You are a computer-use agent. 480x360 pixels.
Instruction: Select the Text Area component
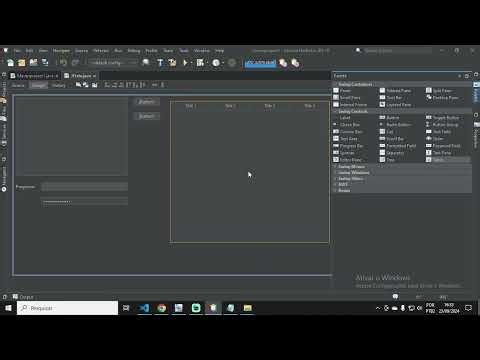(346, 139)
